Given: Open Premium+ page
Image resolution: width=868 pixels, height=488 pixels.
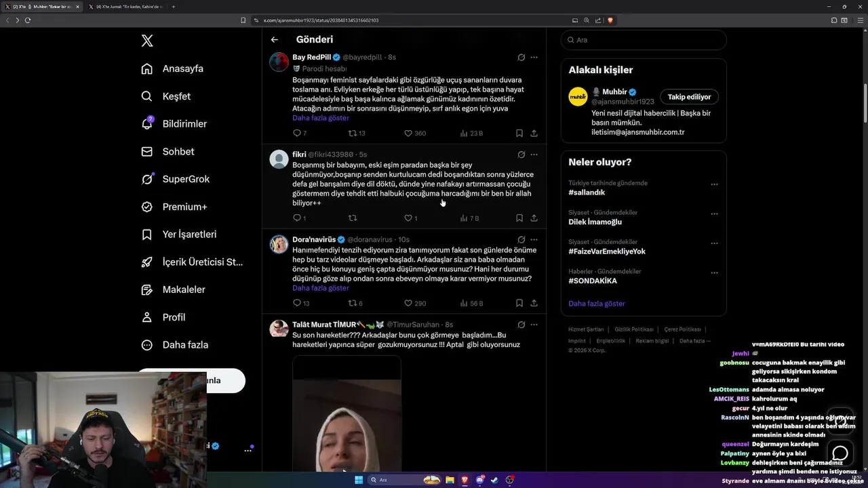Looking at the screenshot, I should coord(174,207).
